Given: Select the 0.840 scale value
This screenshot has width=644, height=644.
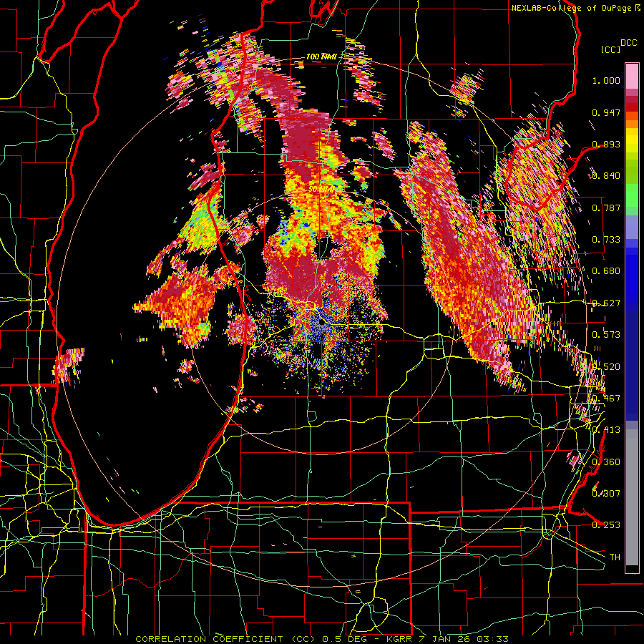Looking at the screenshot, I should 606,176.
